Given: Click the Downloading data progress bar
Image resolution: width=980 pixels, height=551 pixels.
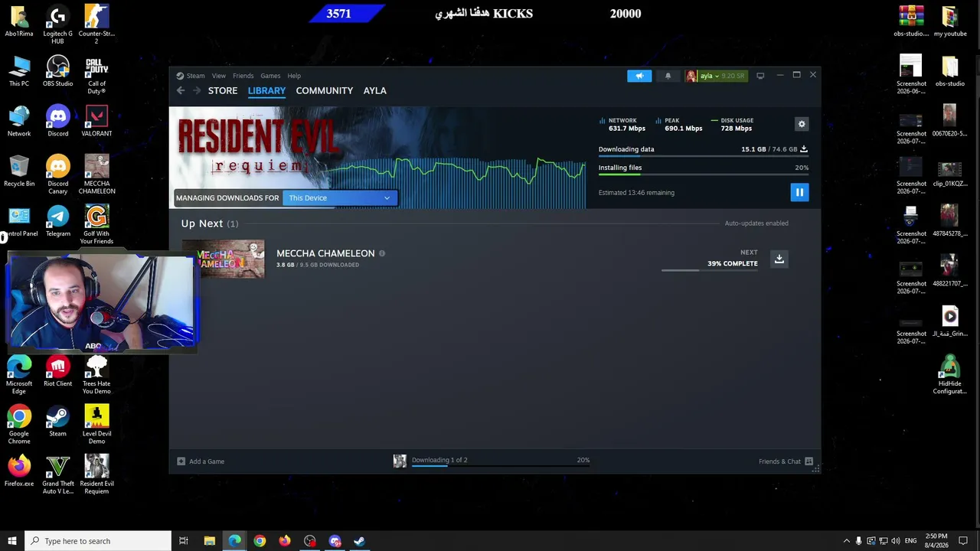Looking at the screenshot, I should click(x=703, y=156).
